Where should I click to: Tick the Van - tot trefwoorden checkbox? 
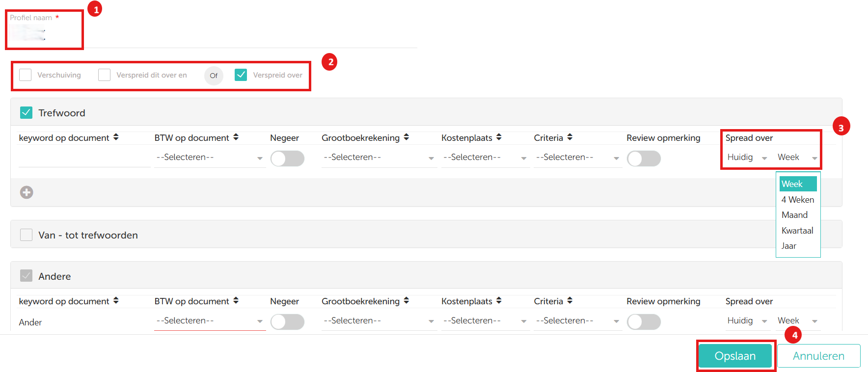tap(27, 235)
